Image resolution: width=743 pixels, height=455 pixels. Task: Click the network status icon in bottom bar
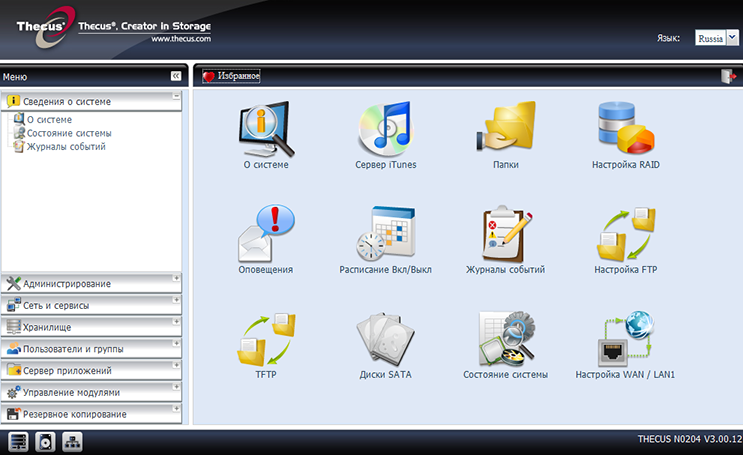click(x=72, y=442)
